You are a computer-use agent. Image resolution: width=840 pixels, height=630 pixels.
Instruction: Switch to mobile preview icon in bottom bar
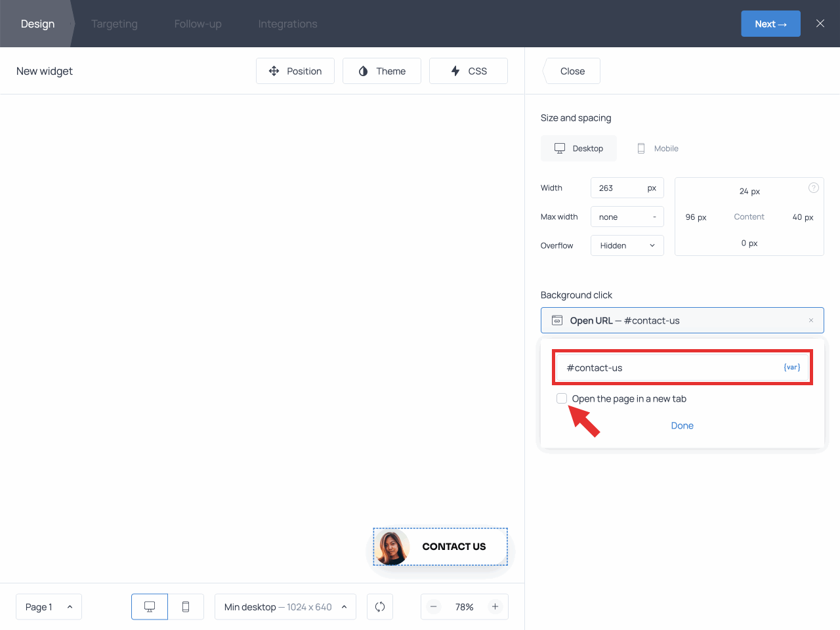pos(186,607)
